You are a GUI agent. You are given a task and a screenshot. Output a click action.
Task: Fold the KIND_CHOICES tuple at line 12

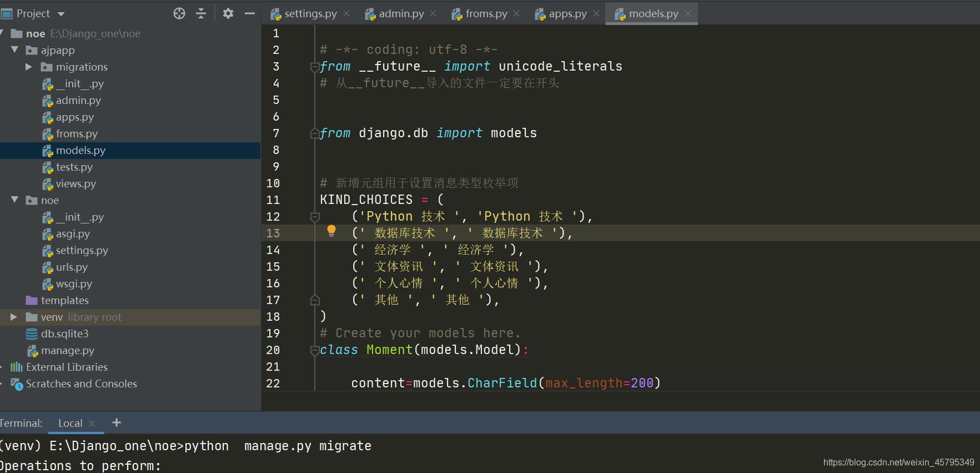pos(314,217)
